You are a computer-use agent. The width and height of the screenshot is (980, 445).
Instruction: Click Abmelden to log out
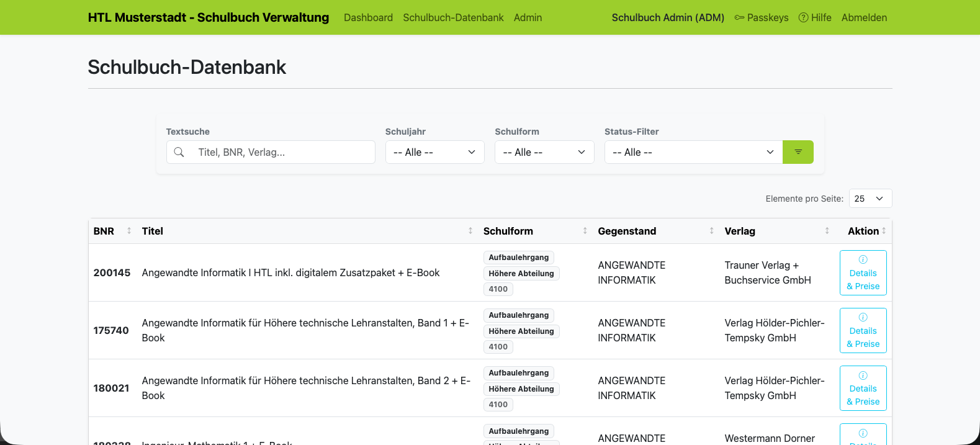click(x=864, y=17)
